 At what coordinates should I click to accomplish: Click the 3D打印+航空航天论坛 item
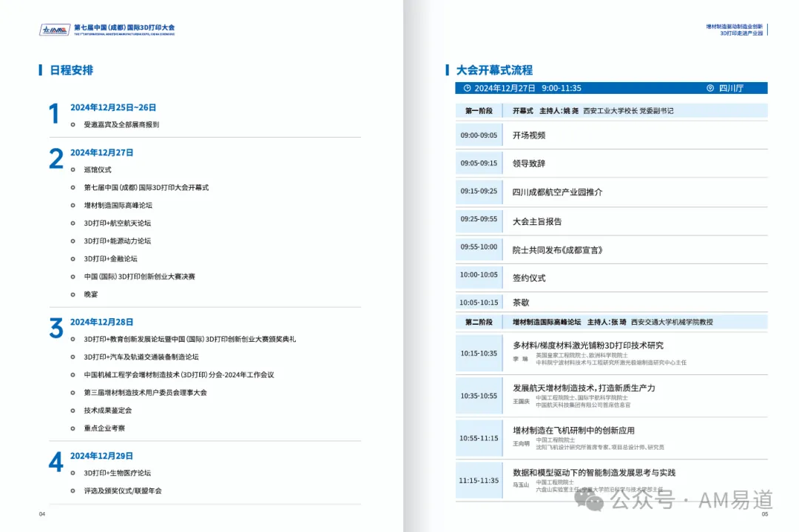pyautogui.click(x=117, y=223)
